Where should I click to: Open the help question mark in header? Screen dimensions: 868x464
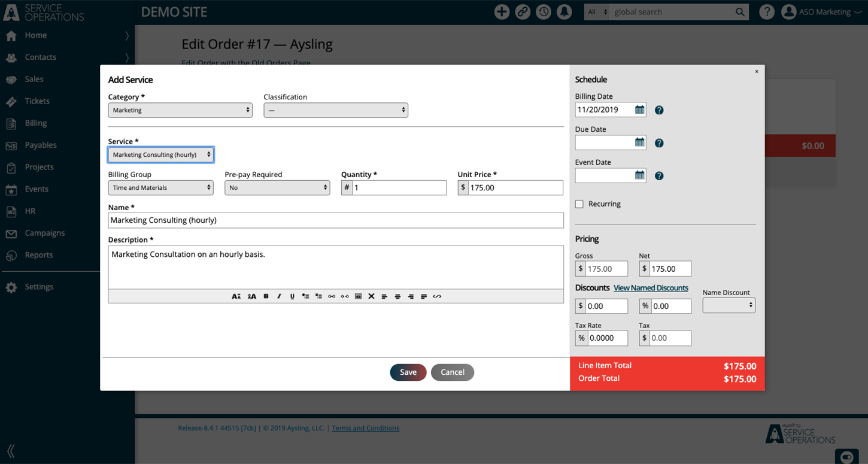point(767,12)
